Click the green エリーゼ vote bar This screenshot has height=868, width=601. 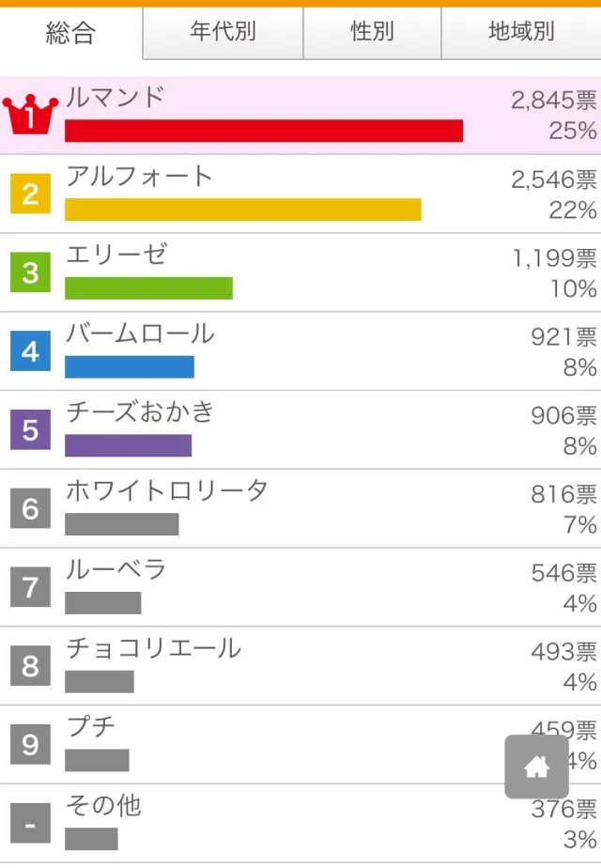[149, 287]
